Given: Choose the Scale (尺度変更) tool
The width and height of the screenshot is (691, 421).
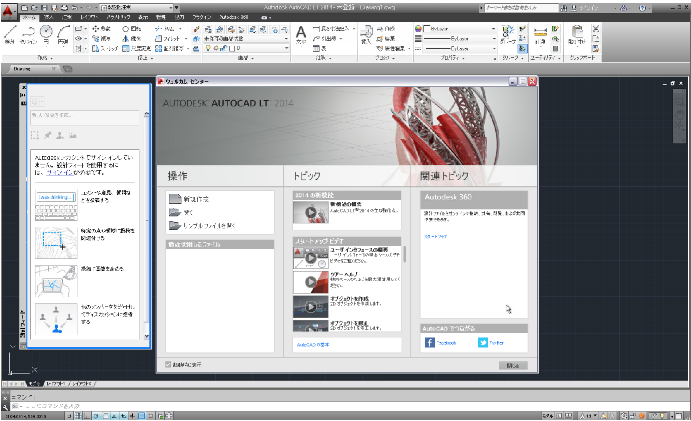Looking at the screenshot, I should pyautogui.click(x=137, y=48).
